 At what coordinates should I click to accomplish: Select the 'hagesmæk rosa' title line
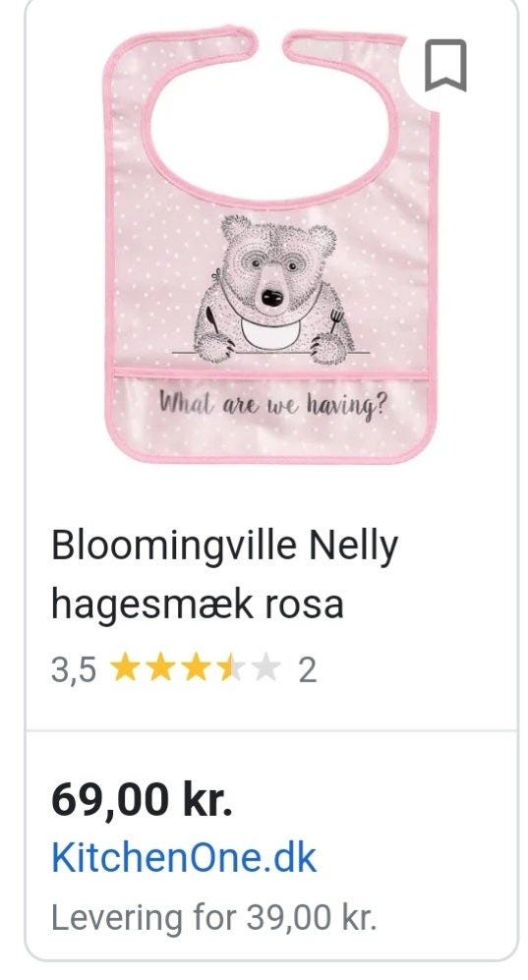(x=198, y=605)
